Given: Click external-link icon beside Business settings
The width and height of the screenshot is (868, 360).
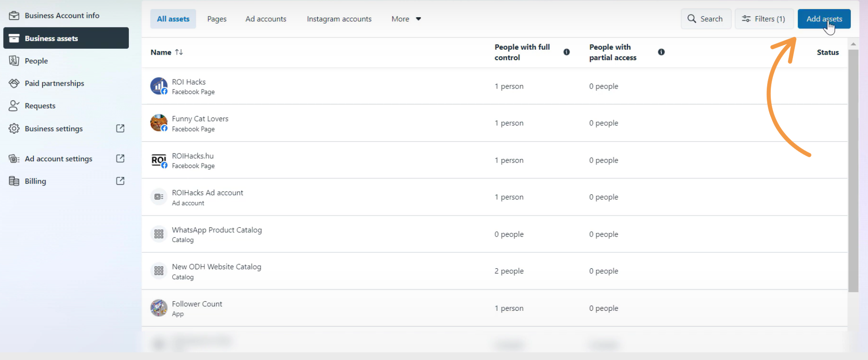Looking at the screenshot, I should 120,128.
